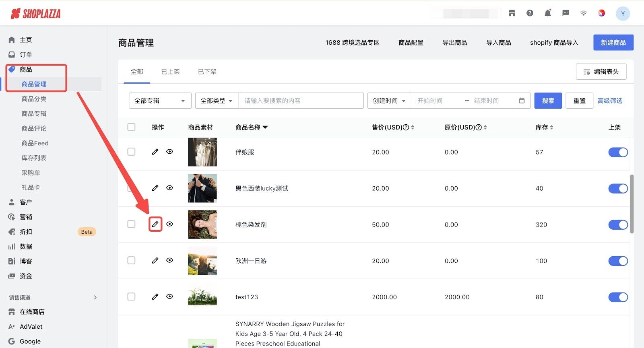644x348 pixels.
Task: Switch to the 已上架 tab
Action: 170,72
